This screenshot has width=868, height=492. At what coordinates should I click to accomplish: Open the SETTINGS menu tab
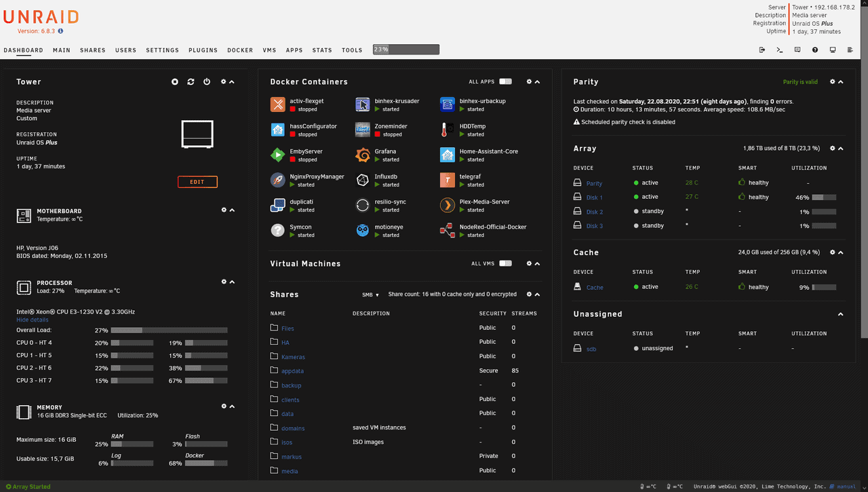coord(162,50)
